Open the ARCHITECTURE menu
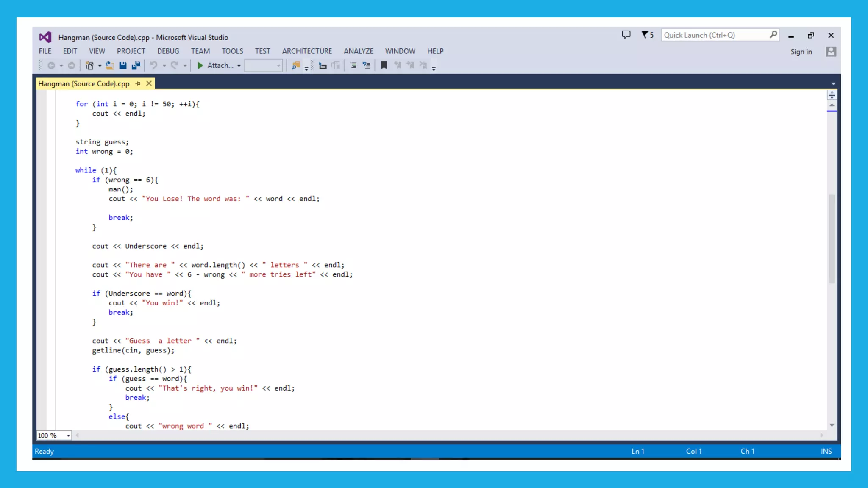This screenshot has width=868, height=488. (307, 51)
